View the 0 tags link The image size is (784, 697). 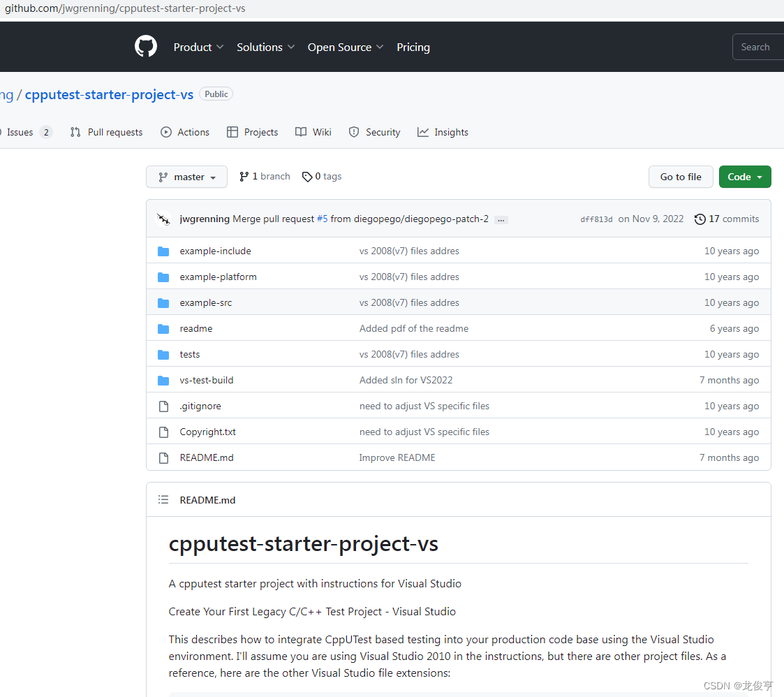click(322, 176)
